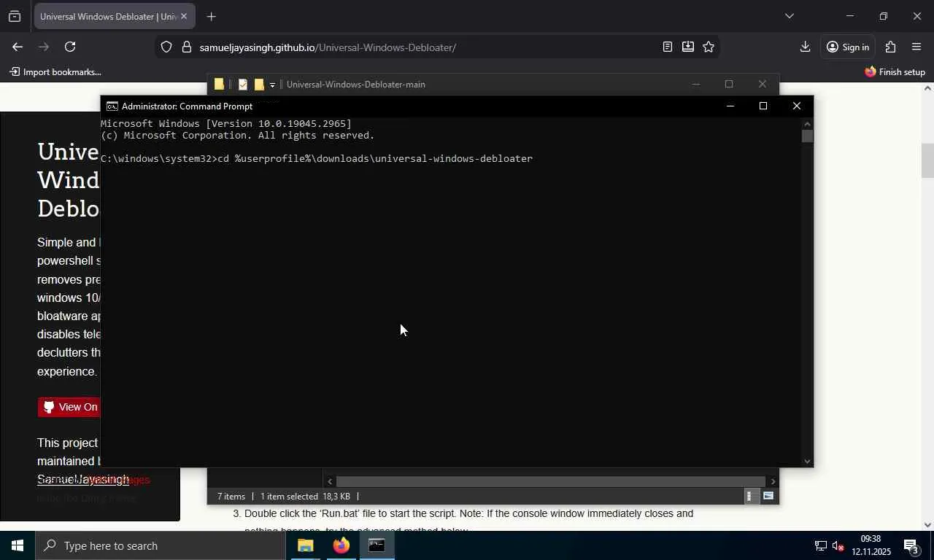The image size is (934, 560).
Task: Reload the current web page
Action: (x=70, y=47)
